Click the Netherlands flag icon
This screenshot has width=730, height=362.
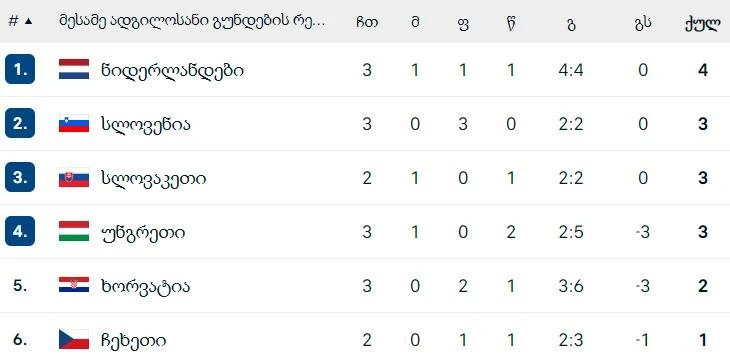pyautogui.click(x=74, y=69)
